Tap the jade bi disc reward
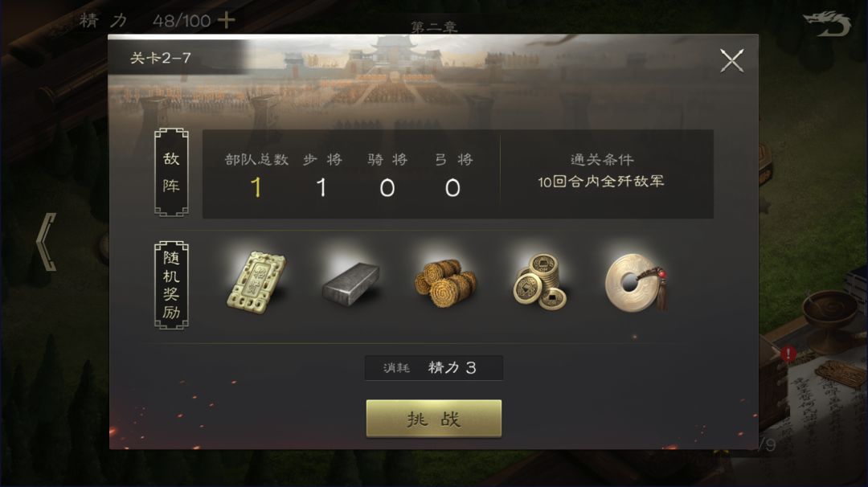Screen dimensions: 868x487 [x=636, y=282]
